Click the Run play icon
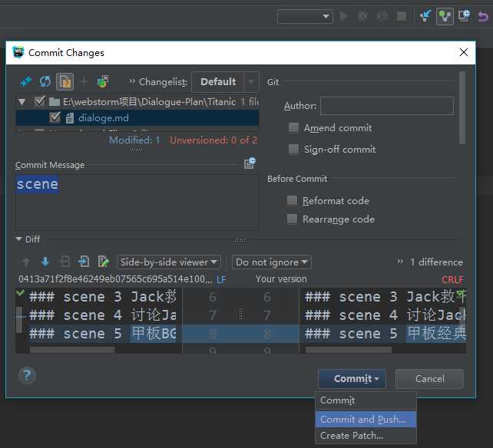The width and height of the screenshot is (493, 448). [x=344, y=16]
